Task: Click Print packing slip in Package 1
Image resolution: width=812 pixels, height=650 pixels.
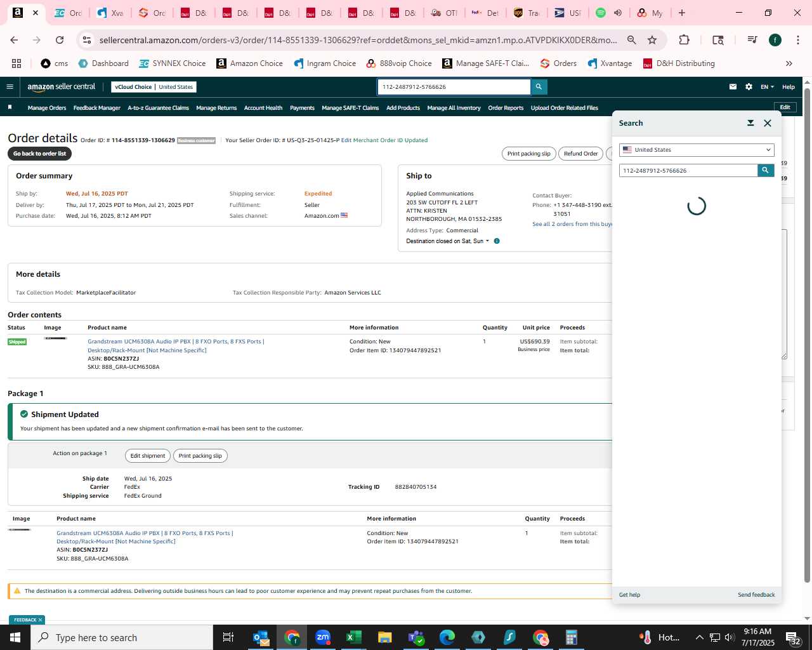Action: pyautogui.click(x=200, y=456)
